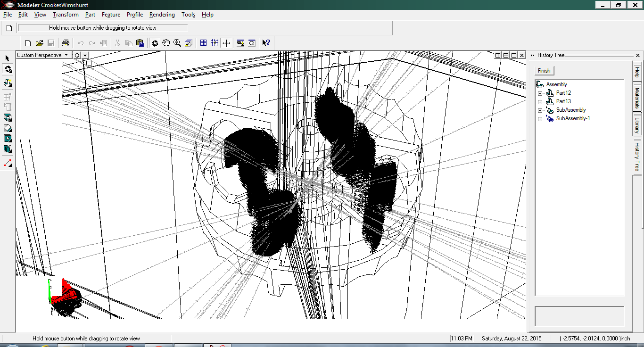
Task: Click the New document toolbar icon
Action: 28,43
